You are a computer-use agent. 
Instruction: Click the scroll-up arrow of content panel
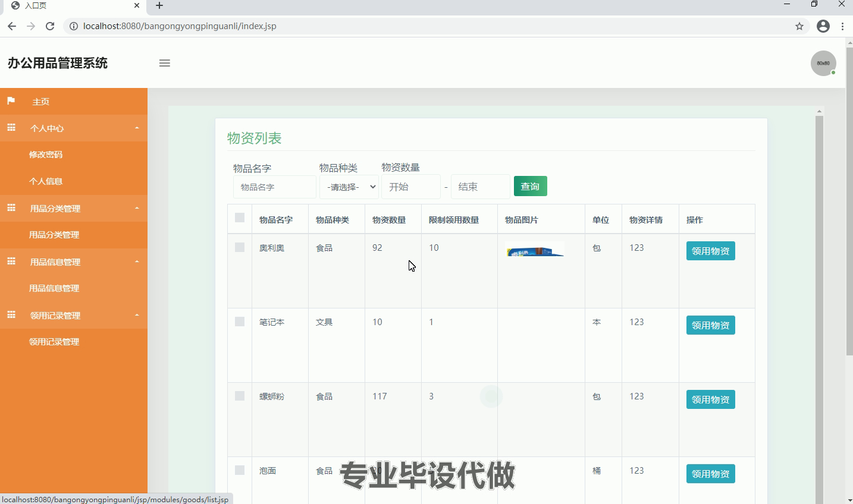pyautogui.click(x=819, y=111)
